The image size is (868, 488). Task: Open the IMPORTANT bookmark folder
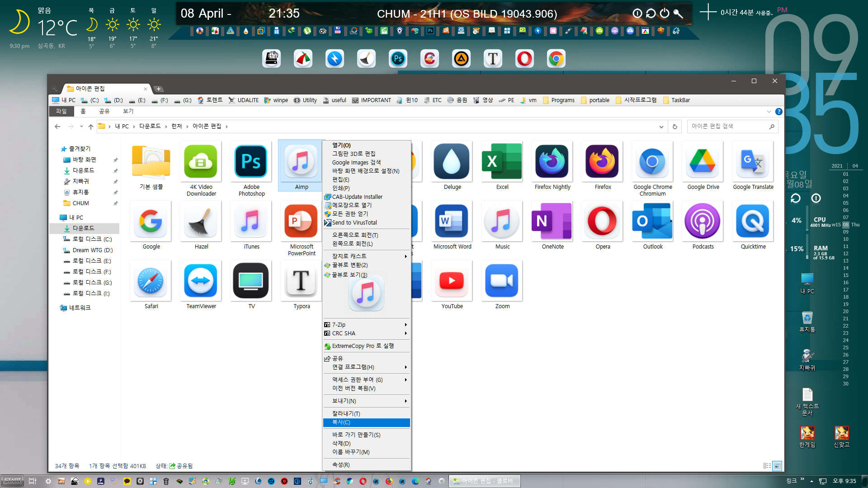pyautogui.click(x=371, y=100)
